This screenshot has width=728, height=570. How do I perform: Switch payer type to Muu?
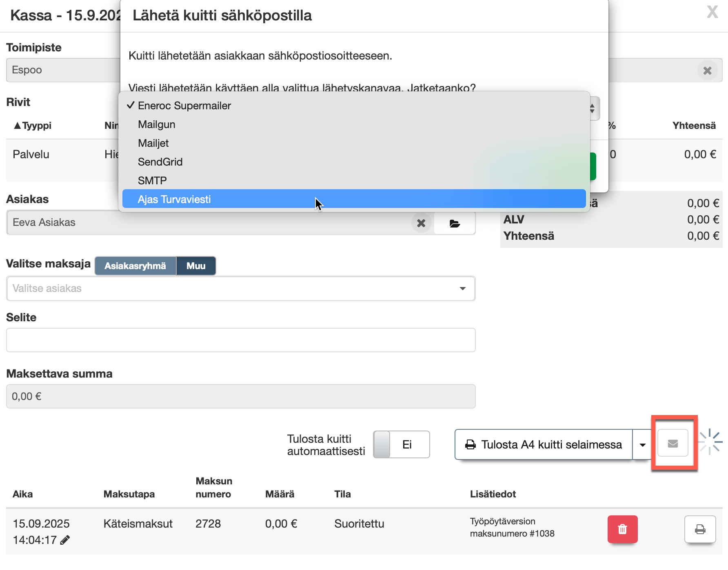tap(196, 266)
